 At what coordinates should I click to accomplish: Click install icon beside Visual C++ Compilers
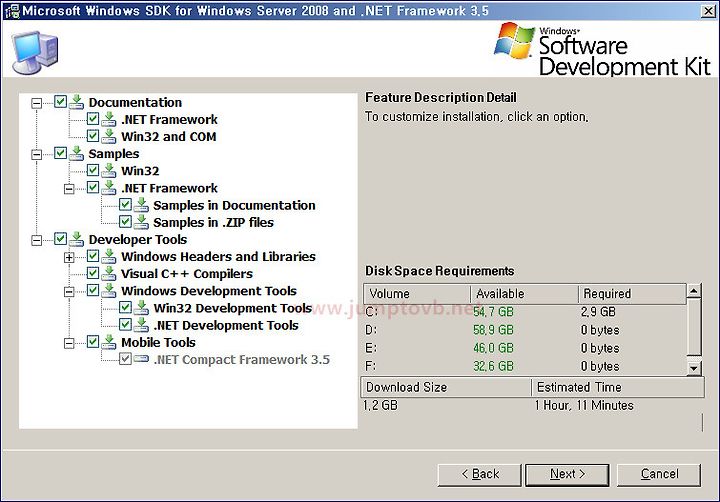coord(109,273)
